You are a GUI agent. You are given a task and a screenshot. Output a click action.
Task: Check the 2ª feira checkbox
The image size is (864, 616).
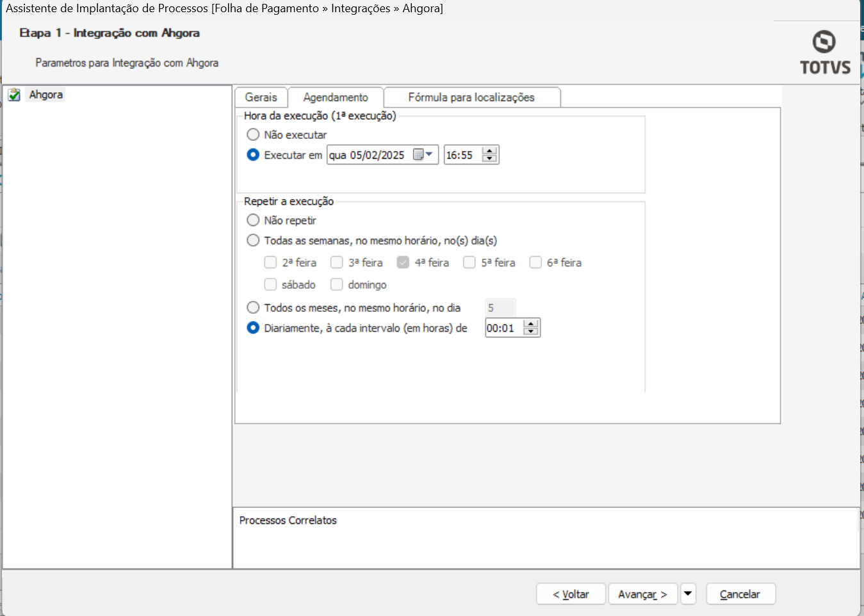click(x=270, y=263)
